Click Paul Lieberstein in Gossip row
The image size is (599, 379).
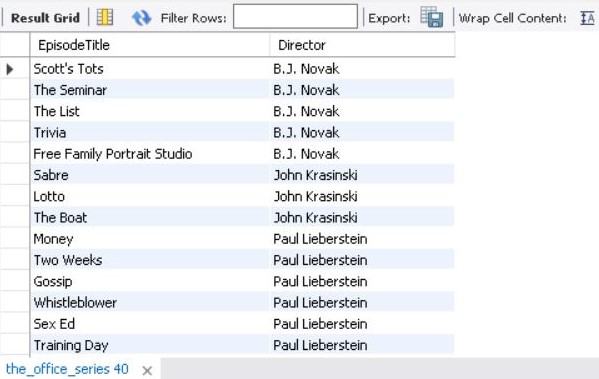pyautogui.click(x=362, y=282)
